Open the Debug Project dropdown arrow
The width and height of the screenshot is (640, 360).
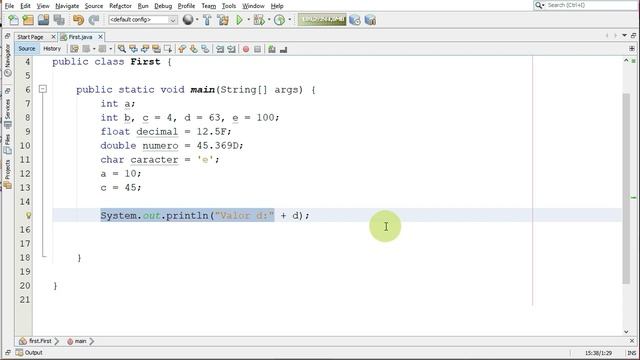coord(269,20)
